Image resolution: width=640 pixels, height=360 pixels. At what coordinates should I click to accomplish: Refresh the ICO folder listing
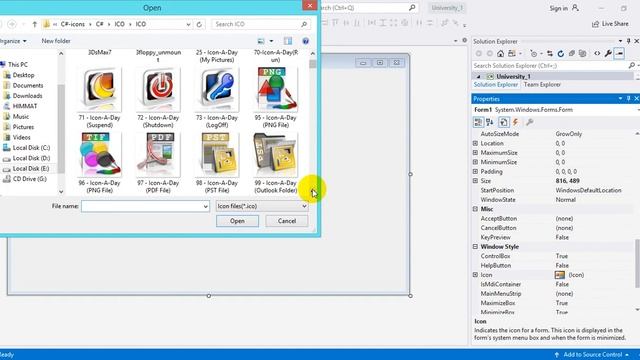[199, 24]
